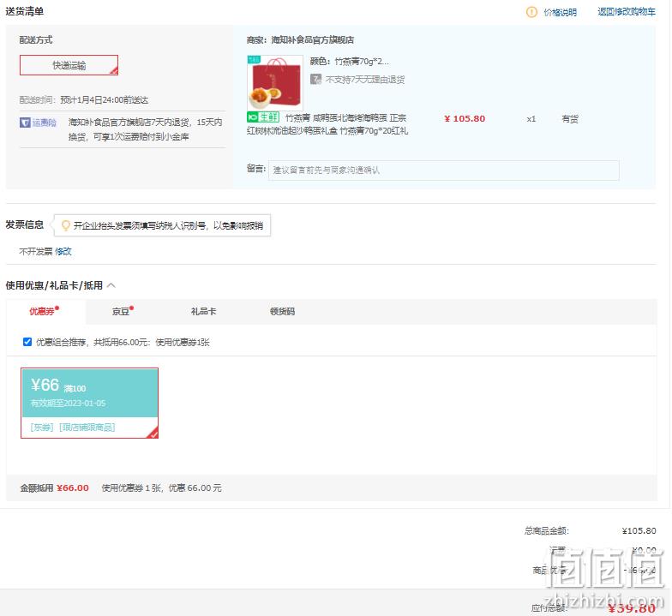Select 快递运输 delivery method

point(69,65)
